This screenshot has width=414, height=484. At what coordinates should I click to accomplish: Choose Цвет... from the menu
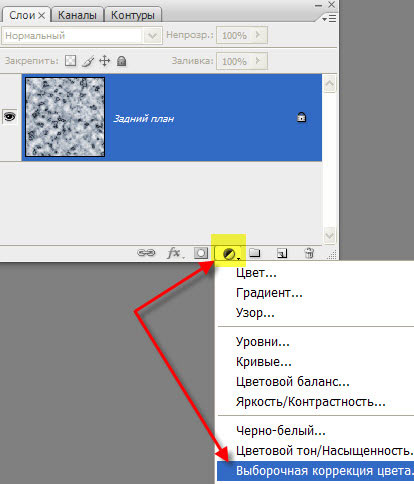coord(256,273)
